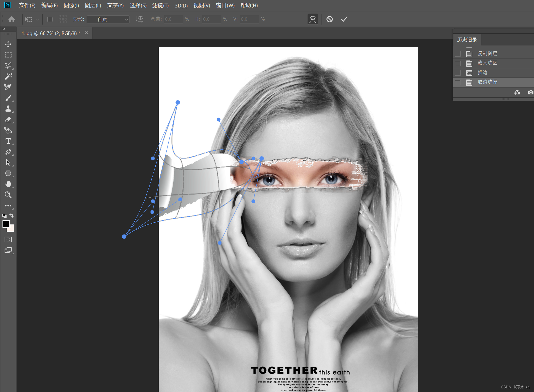Select the Zoom tool
The width and height of the screenshot is (534, 392).
point(8,195)
